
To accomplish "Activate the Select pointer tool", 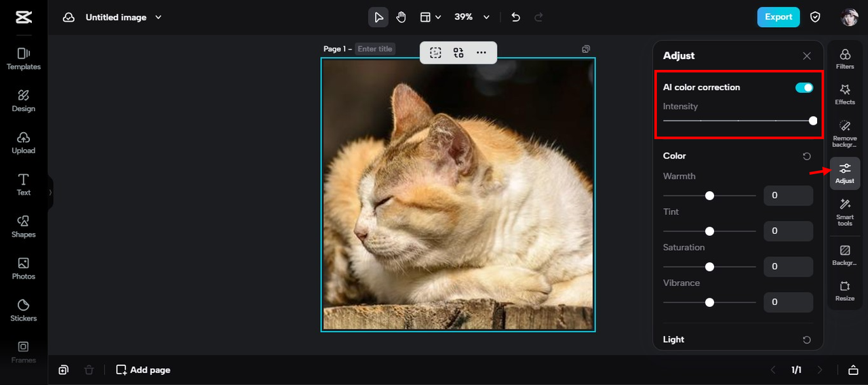I will coord(378,17).
